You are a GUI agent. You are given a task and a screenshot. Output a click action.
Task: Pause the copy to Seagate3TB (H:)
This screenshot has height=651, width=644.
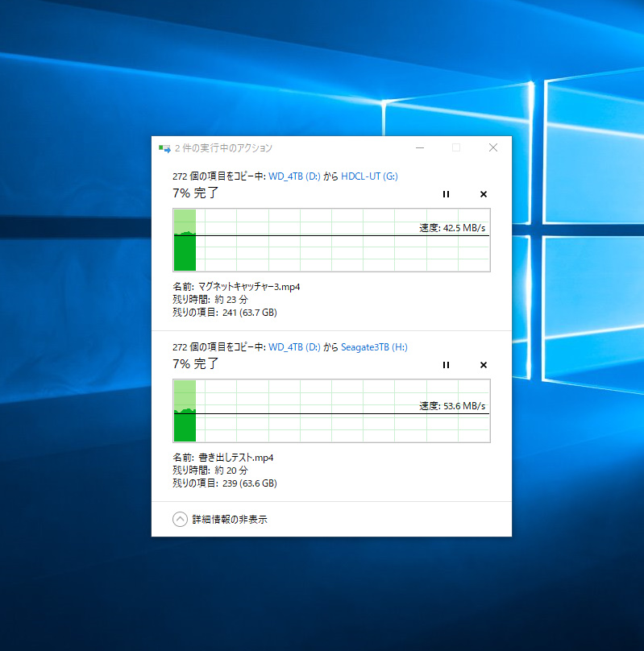446,365
